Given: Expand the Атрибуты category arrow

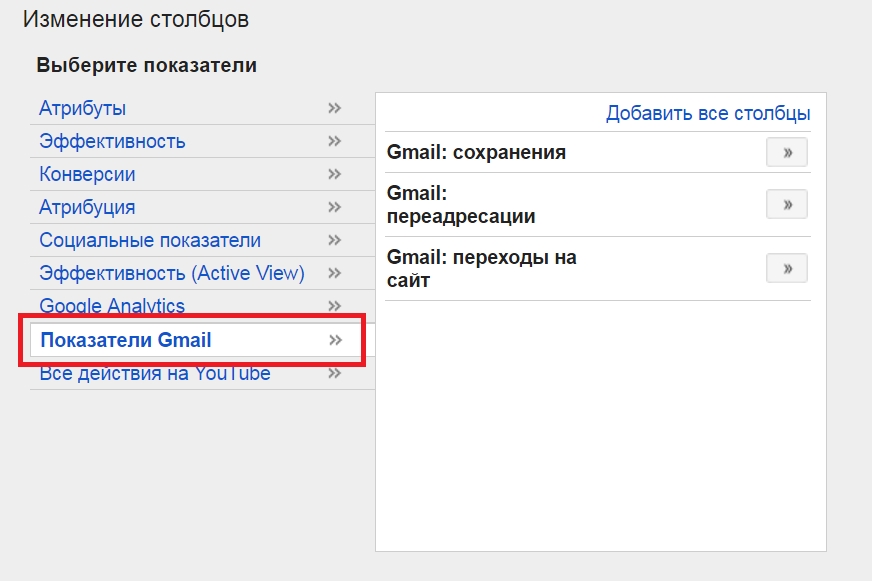Looking at the screenshot, I should coord(335,108).
